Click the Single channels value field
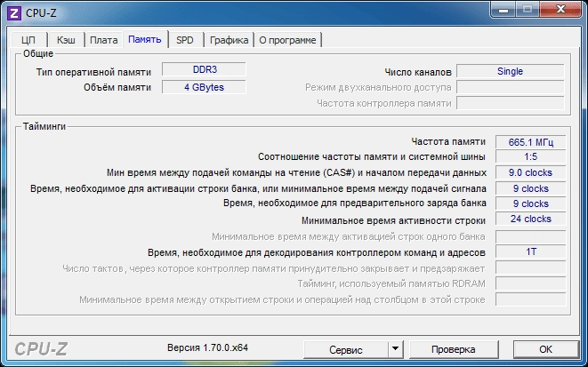 pyautogui.click(x=510, y=71)
